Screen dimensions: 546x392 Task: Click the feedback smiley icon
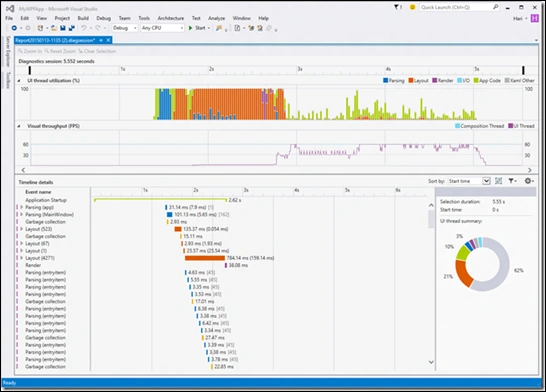412,7
